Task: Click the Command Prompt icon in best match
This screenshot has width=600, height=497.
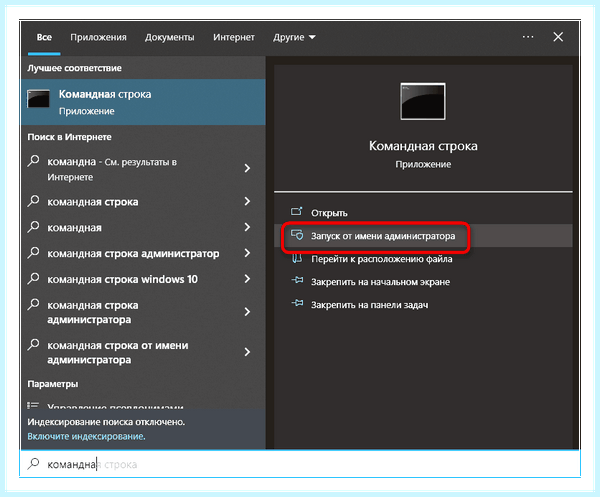Action: click(38, 99)
